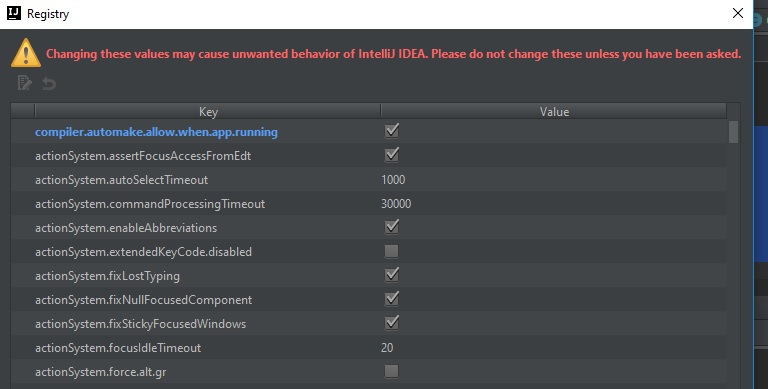Enable actionSystem.force.alt.gr checkbox
768x389 pixels.
pyautogui.click(x=391, y=371)
